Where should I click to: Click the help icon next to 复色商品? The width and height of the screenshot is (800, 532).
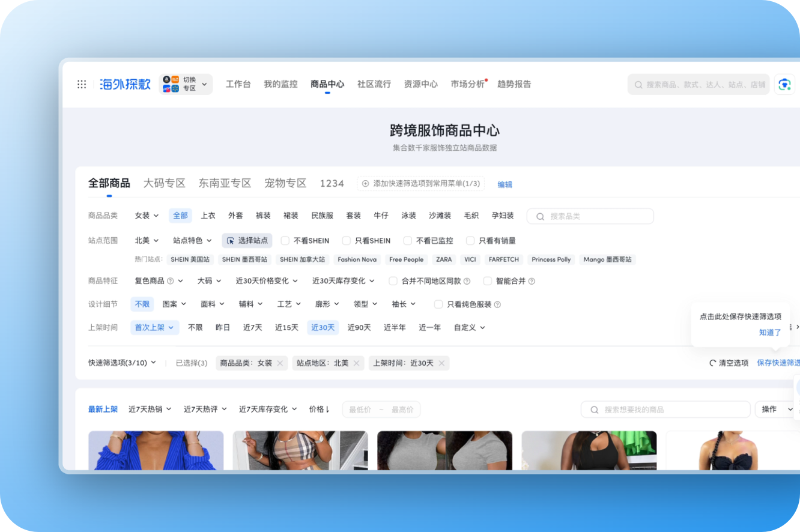(171, 281)
